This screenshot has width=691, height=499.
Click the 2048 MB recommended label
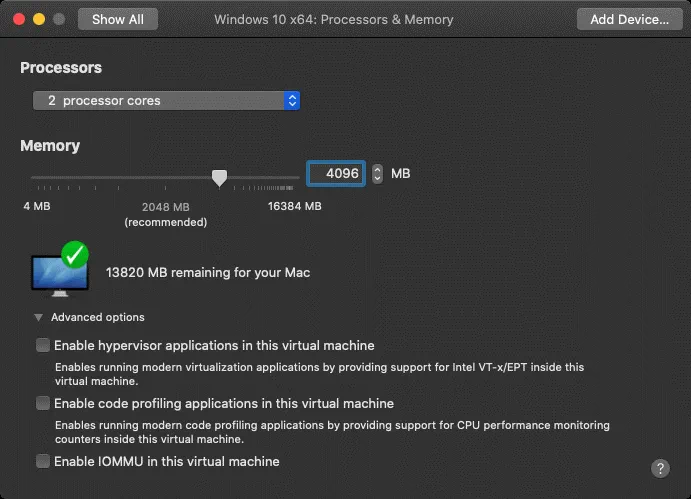point(165,208)
